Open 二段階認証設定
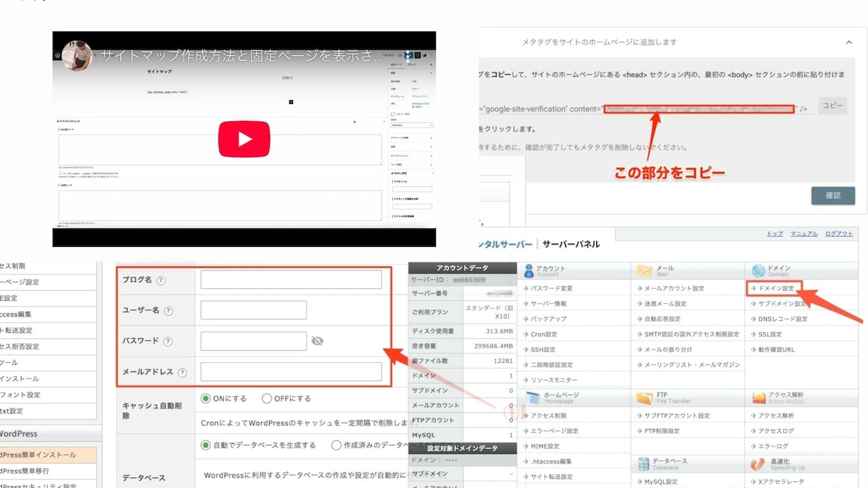 click(x=551, y=365)
